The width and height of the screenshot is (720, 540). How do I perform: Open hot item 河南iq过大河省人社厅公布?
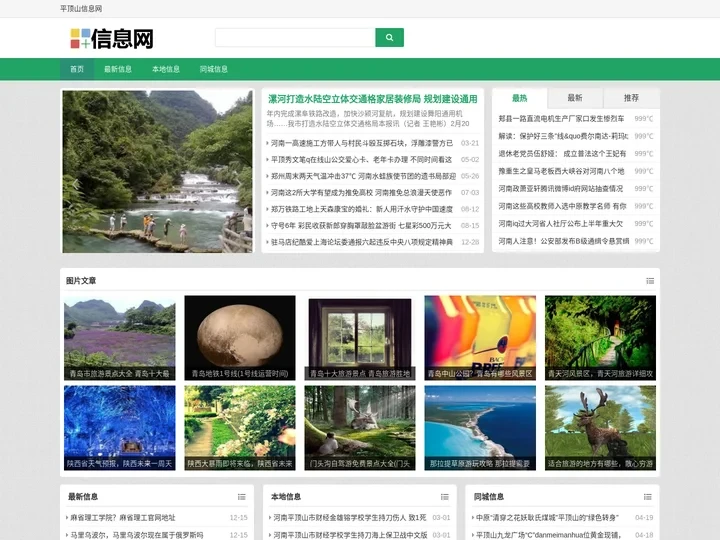[x=561, y=224]
